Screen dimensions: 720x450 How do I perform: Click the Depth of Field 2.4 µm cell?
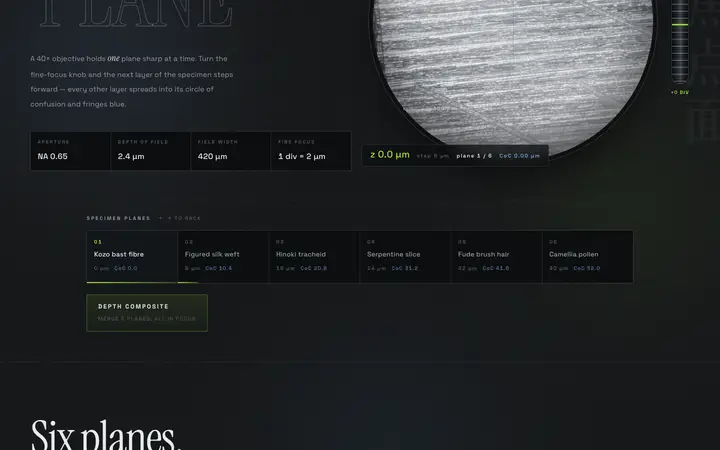pyautogui.click(x=151, y=151)
